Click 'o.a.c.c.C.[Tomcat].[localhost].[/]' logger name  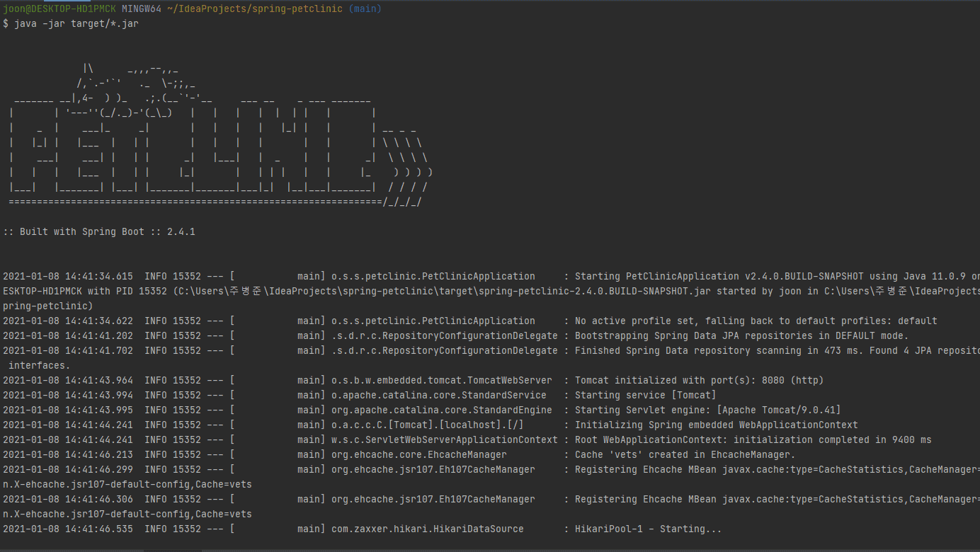(x=428, y=425)
